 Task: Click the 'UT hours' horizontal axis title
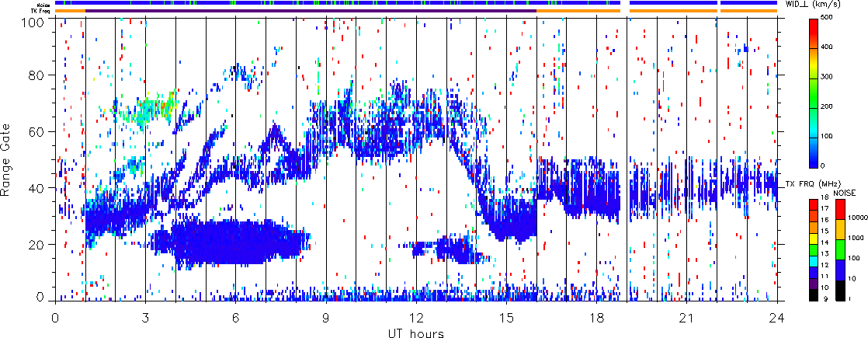(x=416, y=333)
